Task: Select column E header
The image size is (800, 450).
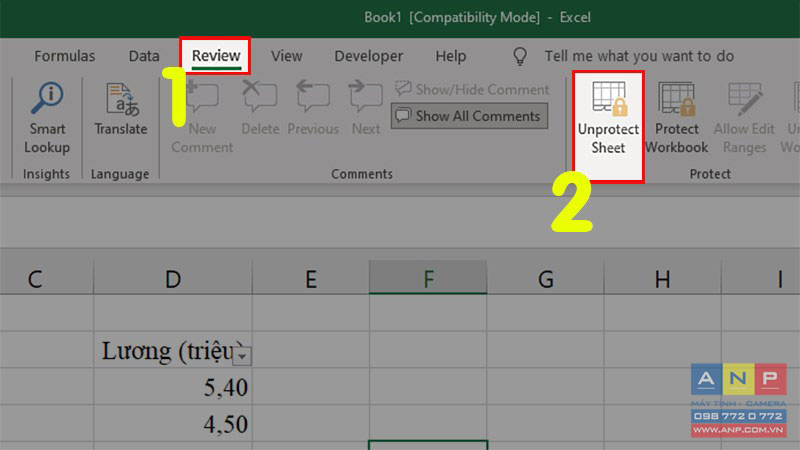Action: pyautogui.click(x=311, y=277)
